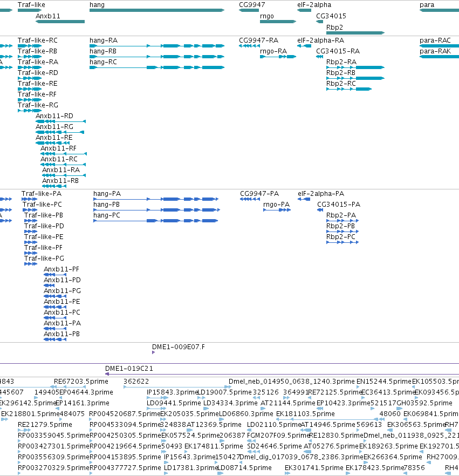This screenshot has height=476, width=459.
Task: Select EST GH03592.5prime
Action: pyautogui.click(x=424, y=403)
